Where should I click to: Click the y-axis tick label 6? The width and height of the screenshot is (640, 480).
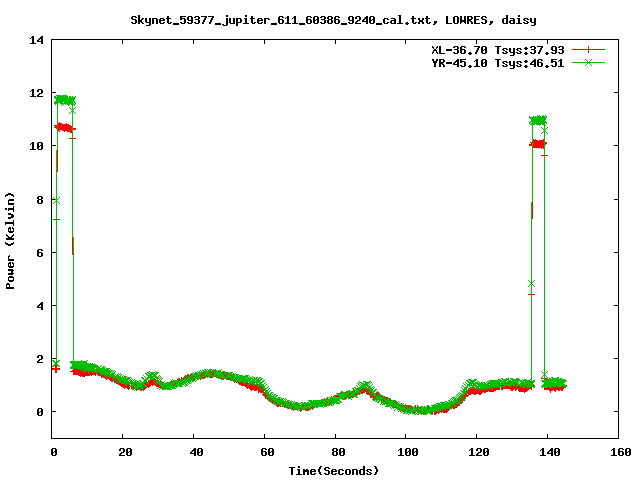coord(40,253)
